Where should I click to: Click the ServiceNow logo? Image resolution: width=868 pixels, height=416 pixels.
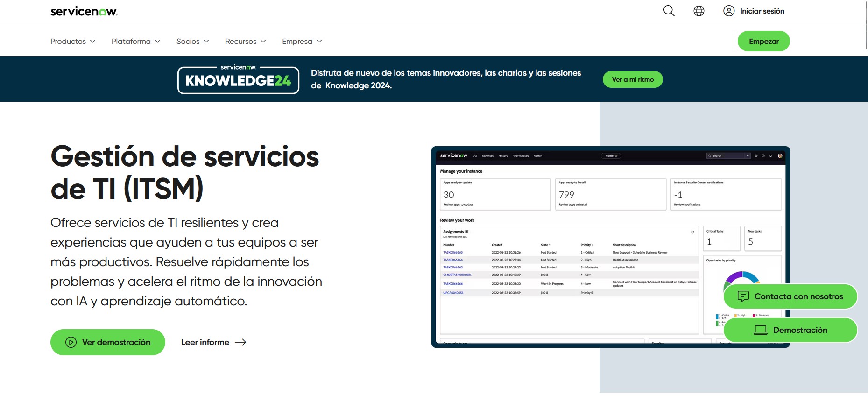pyautogui.click(x=84, y=11)
